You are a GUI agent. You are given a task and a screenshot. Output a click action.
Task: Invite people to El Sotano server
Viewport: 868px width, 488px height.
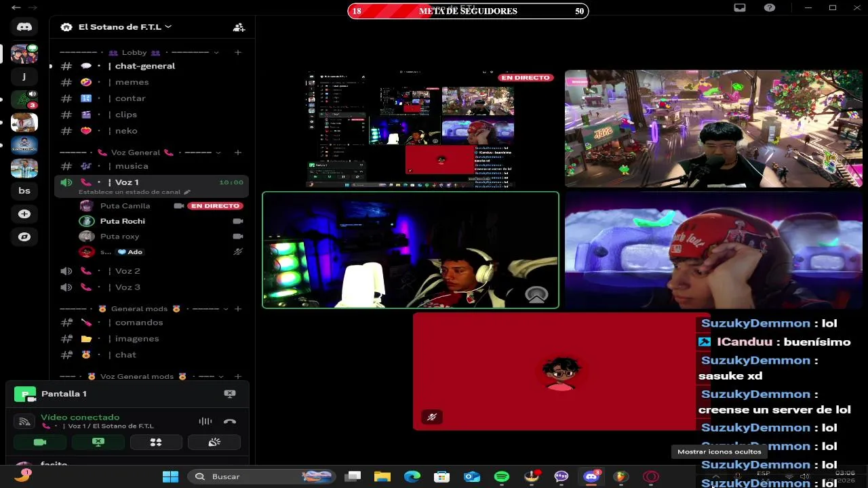coord(239,27)
